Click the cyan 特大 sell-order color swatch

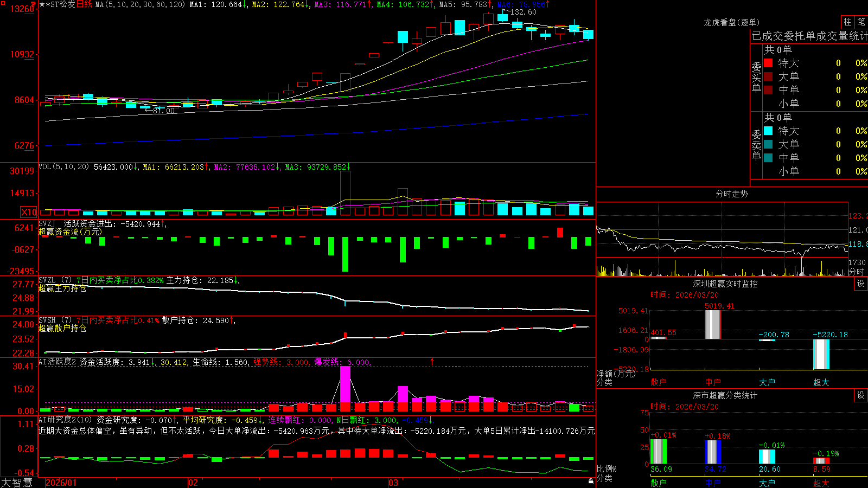(768, 131)
